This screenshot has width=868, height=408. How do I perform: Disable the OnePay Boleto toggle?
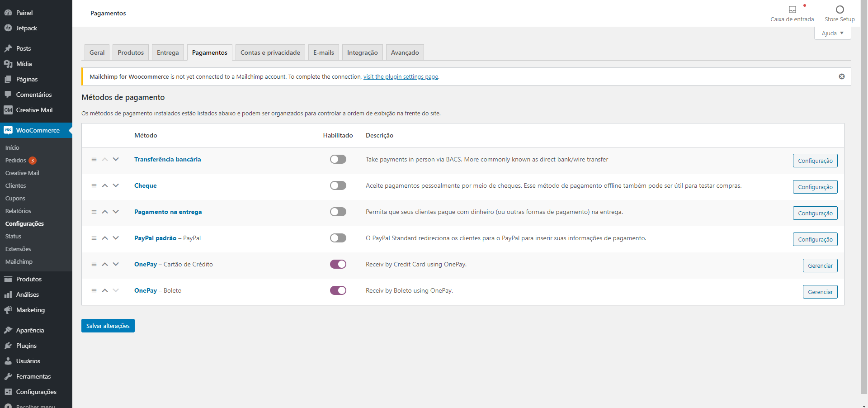338,290
